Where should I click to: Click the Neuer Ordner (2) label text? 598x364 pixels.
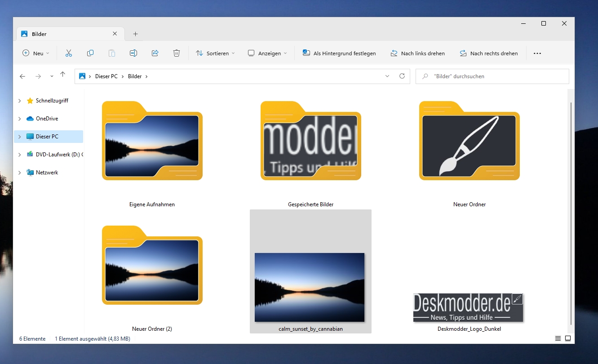(152, 329)
